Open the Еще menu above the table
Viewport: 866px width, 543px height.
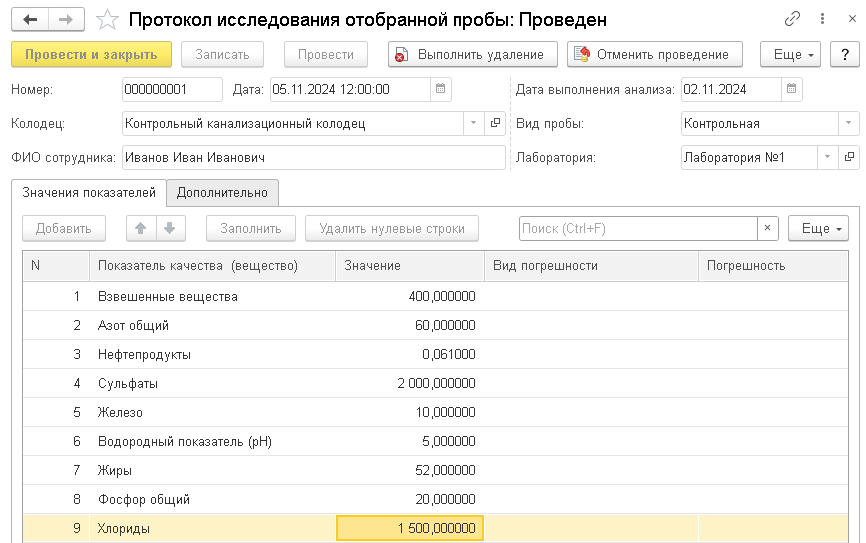[817, 228]
